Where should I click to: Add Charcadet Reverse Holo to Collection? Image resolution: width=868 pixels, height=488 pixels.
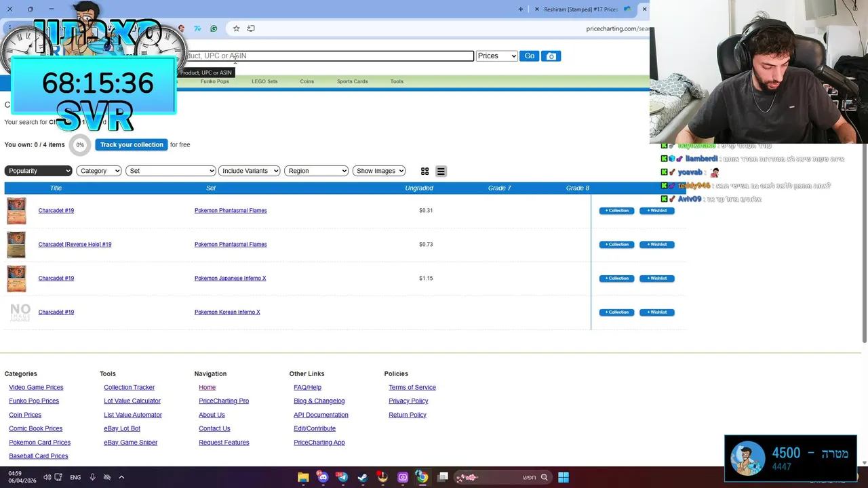pyautogui.click(x=616, y=245)
